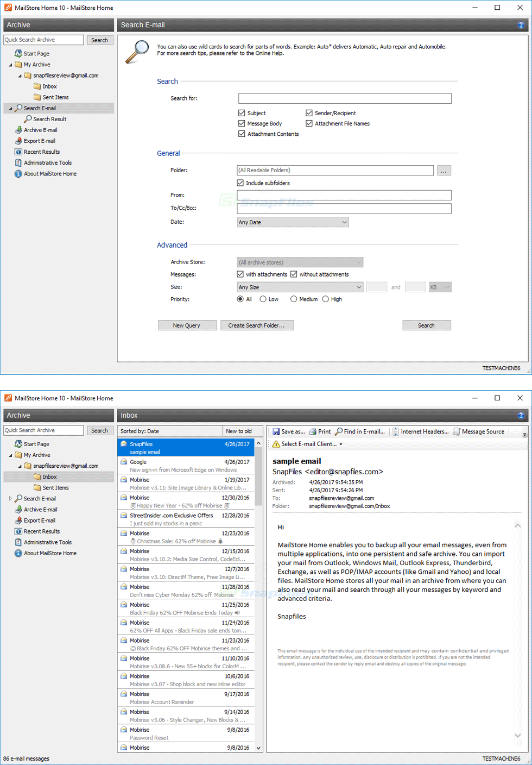Uncheck the without attachments option
Screen dimensions: 532x765
click(294, 274)
